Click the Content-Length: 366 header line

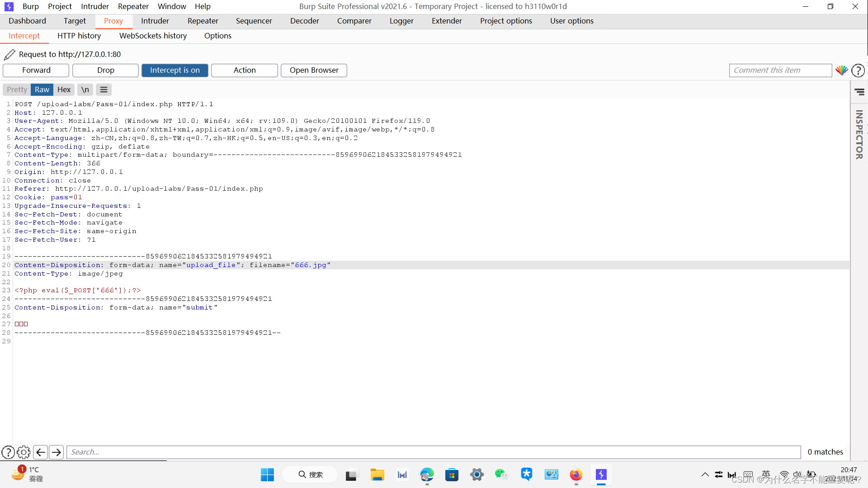[57, 164]
